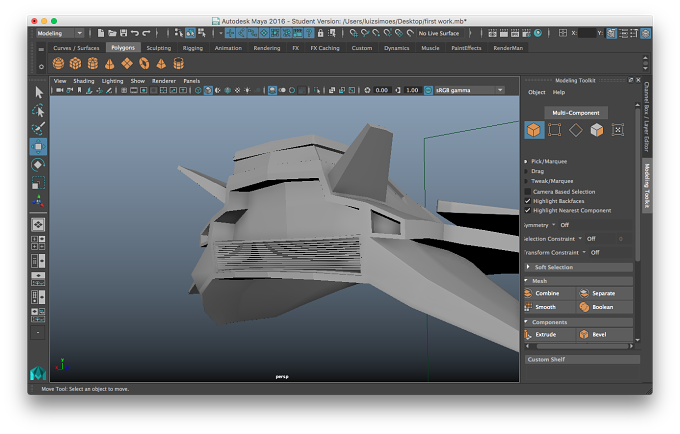Uncheck Highlight Backfaces

[x=528, y=201]
